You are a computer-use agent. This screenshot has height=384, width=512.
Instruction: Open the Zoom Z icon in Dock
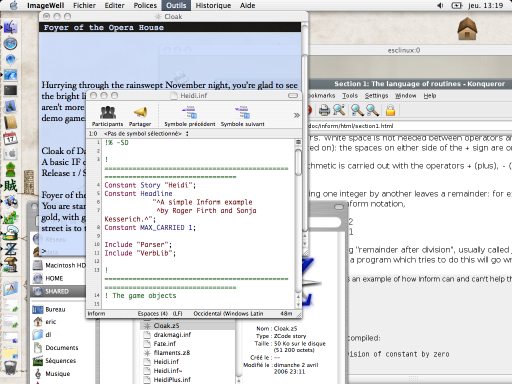[x=10, y=249]
